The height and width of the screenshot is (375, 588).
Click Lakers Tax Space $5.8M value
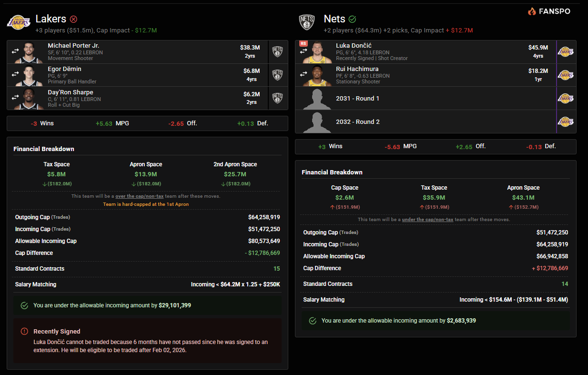tap(57, 174)
